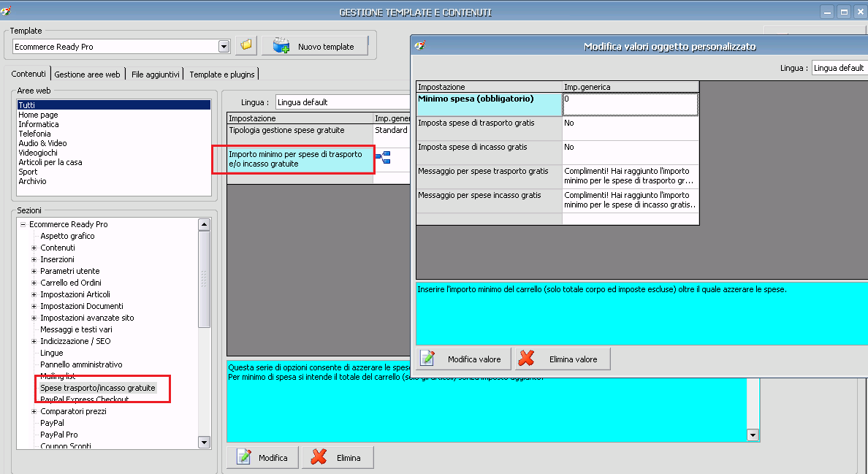868x474 pixels.
Task: Click Elimina valore button in dialog
Action: point(563,359)
